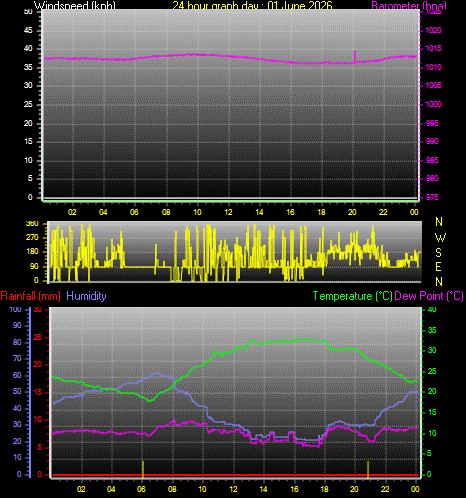466x498 pixels.
Task: Click the "Windspeed (kph)" chart title
Action: [x=75, y=5]
